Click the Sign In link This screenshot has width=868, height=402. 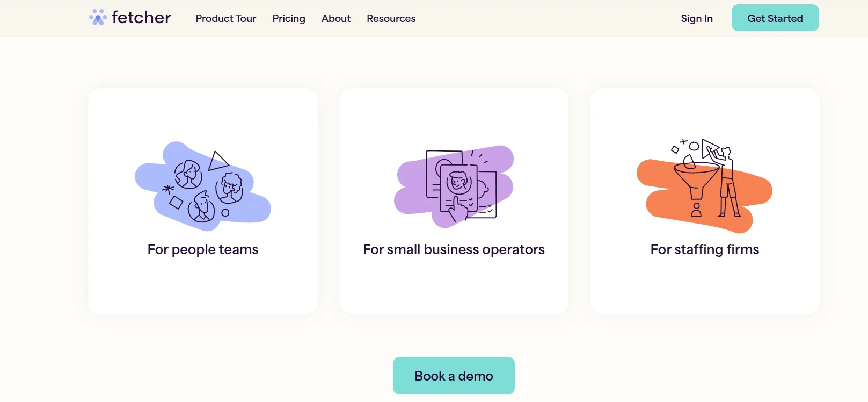(696, 18)
